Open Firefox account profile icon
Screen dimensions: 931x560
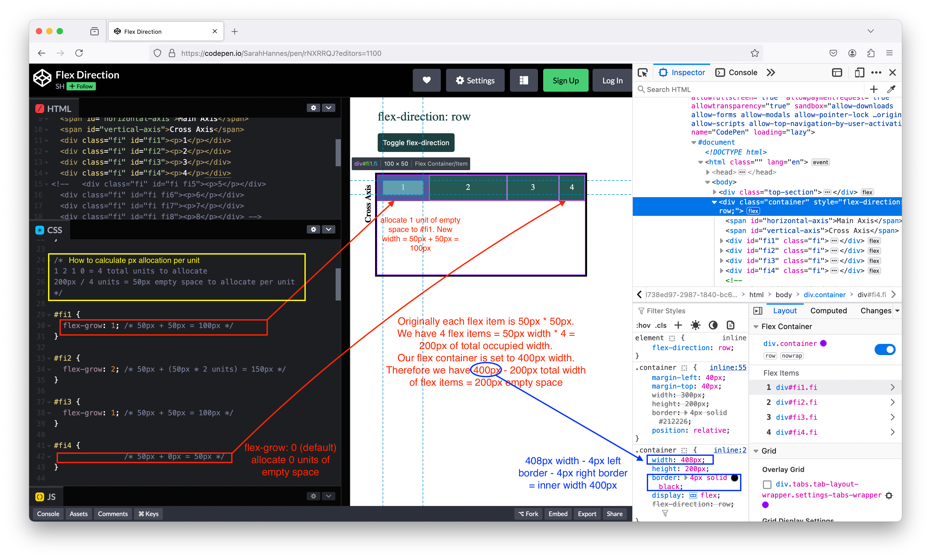(852, 53)
